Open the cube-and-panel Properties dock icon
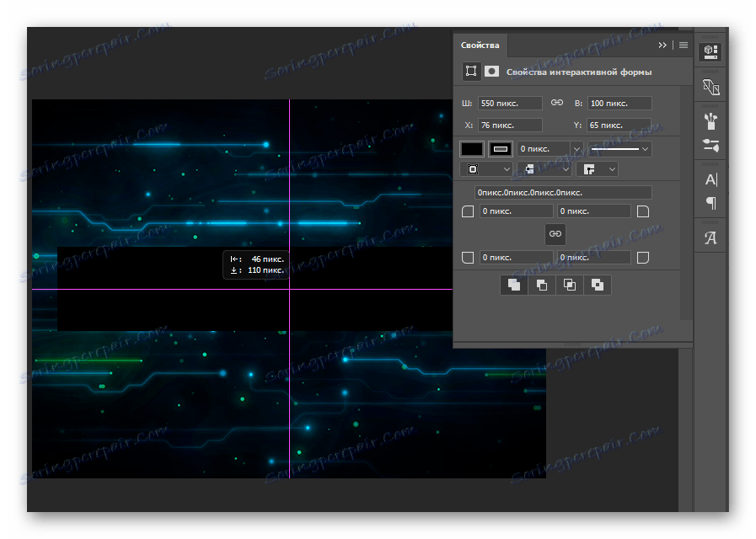 pyautogui.click(x=710, y=51)
